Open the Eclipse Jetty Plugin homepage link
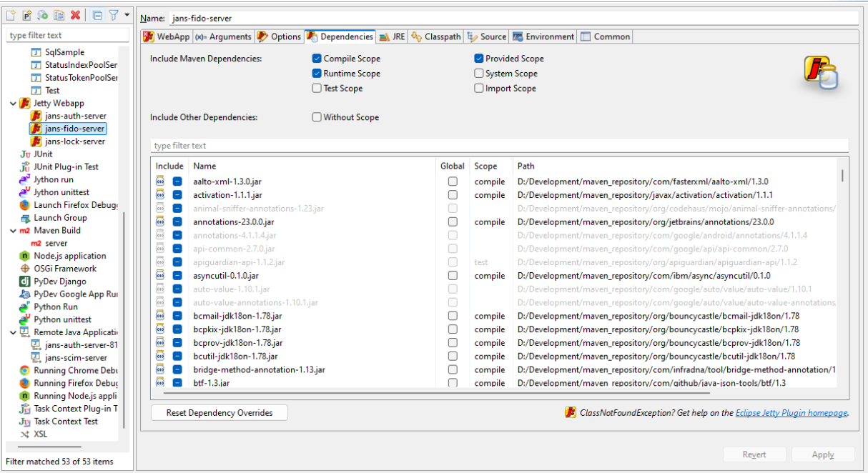 pyautogui.click(x=791, y=413)
